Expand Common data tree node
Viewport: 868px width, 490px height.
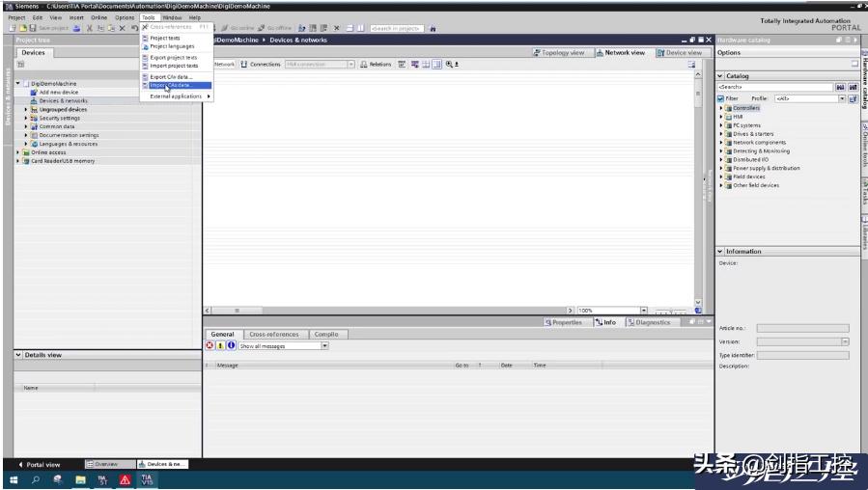click(x=25, y=126)
